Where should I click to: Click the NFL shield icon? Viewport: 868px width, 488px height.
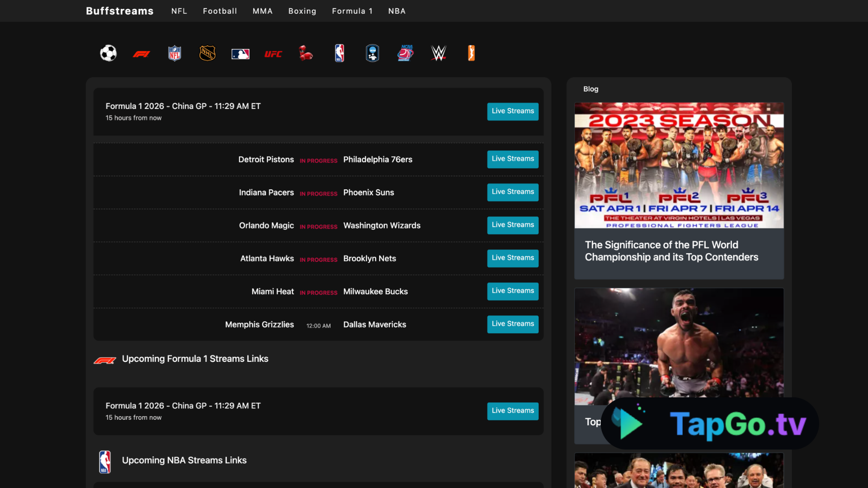[174, 53]
